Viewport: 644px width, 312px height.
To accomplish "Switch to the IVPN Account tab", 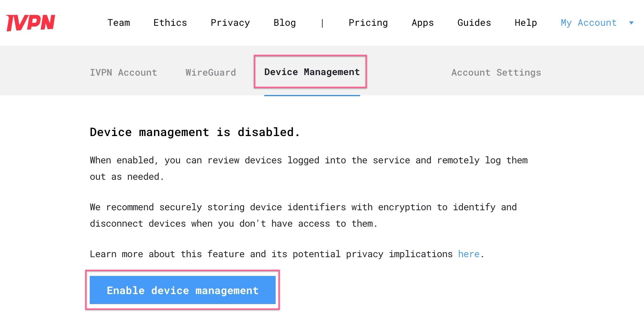I will pos(123,72).
